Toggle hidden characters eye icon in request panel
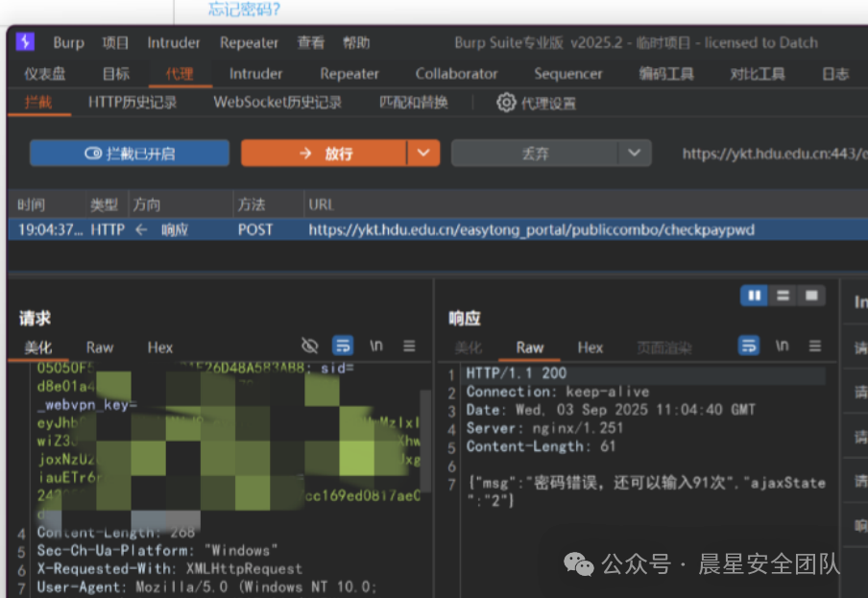868x598 pixels. [x=309, y=347]
